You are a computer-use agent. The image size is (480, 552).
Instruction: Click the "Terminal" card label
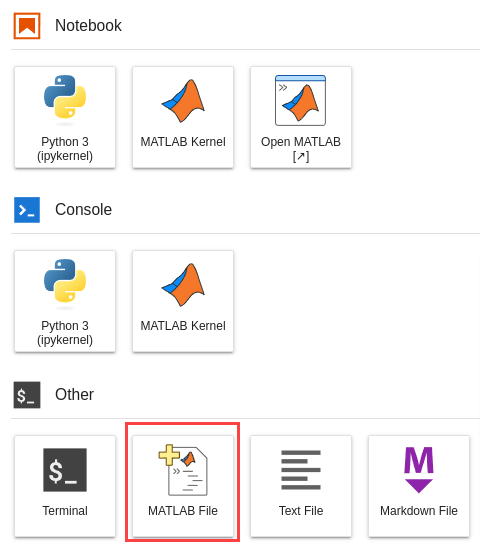tap(65, 511)
